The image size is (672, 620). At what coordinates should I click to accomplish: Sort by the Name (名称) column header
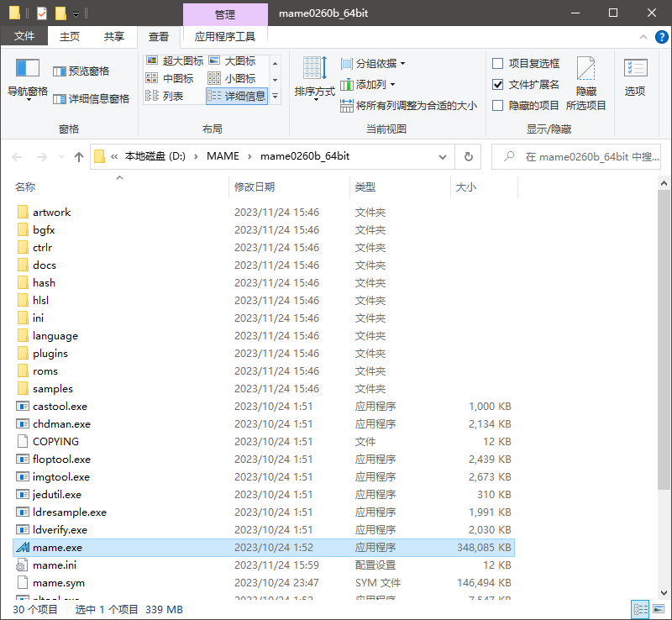[x=25, y=187]
